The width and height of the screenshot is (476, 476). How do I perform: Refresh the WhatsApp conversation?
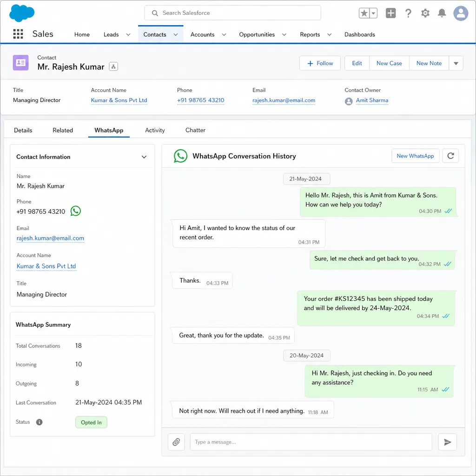click(x=450, y=156)
